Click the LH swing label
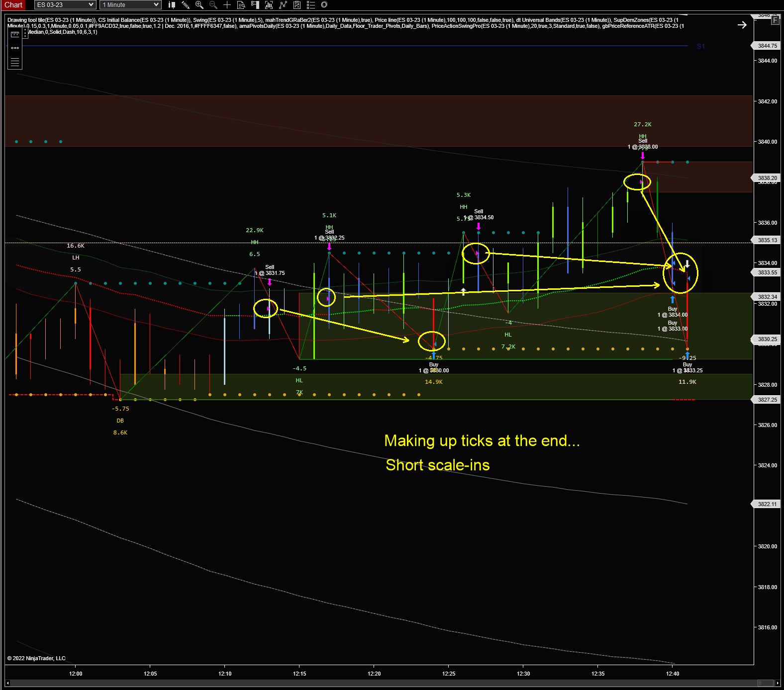This screenshot has width=784, height=690. (76, 258)
